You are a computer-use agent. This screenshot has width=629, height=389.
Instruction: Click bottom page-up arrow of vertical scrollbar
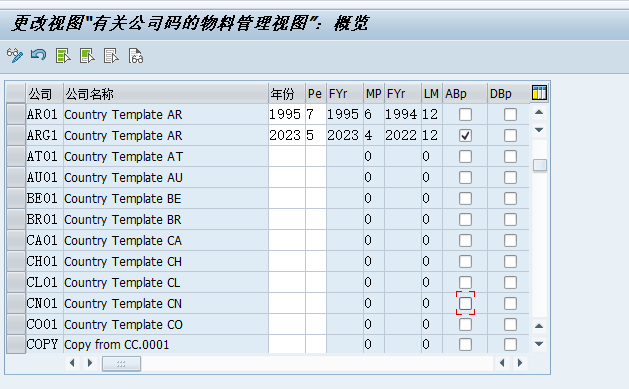[539, 326]
